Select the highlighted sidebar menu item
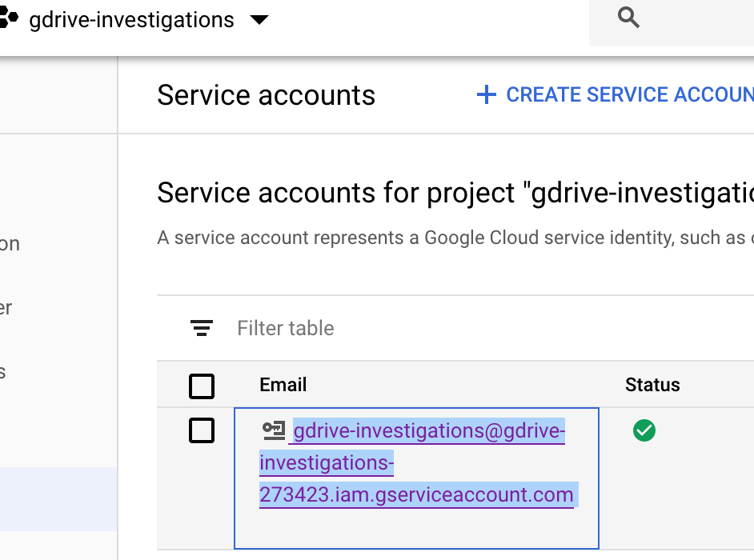754x560 pixels. pyautogui.click(x=58, y=499)
